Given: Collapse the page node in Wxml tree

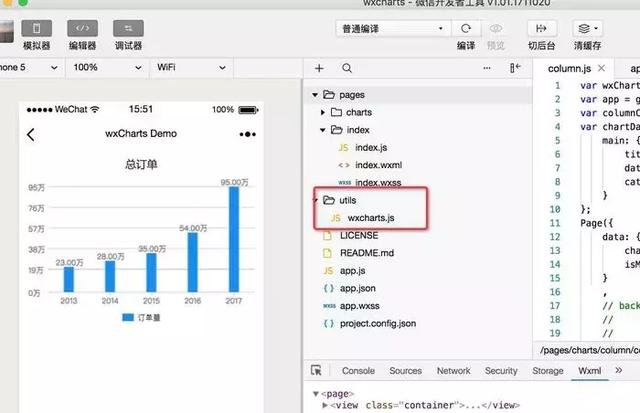Looking at the screenshot, I should tap(316, 394).
